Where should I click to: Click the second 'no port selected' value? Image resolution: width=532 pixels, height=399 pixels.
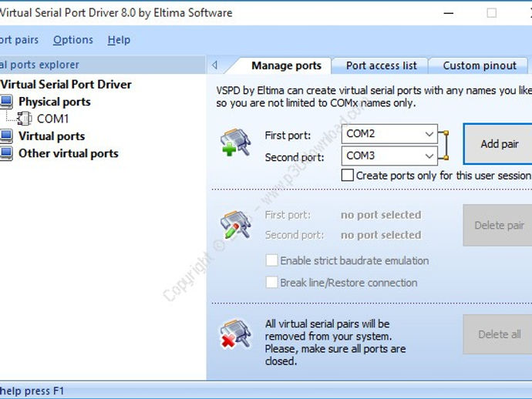pos(381,235)
